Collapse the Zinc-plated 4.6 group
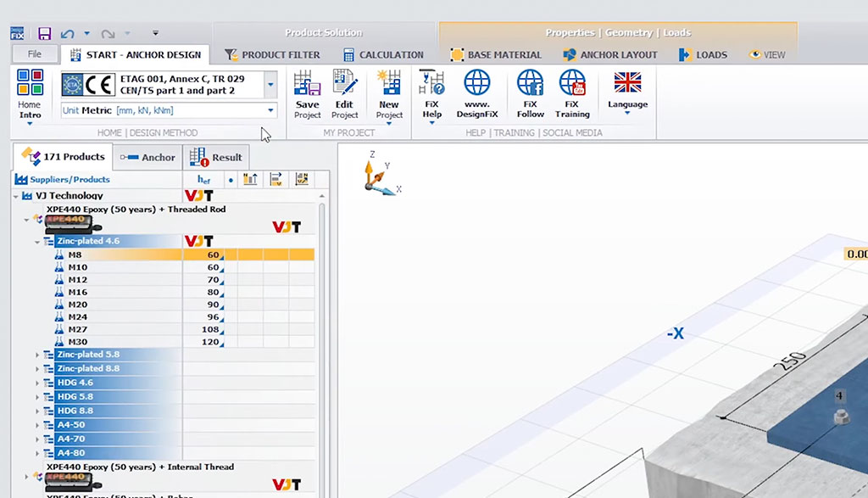This screenshot has width=868, height=498. click(37, 242)
